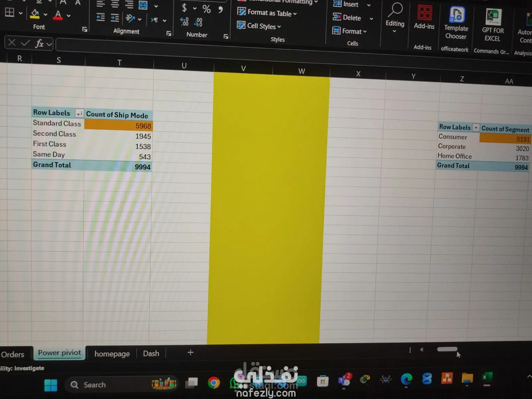Open the Editing group menu

click(x=395, y=17)
